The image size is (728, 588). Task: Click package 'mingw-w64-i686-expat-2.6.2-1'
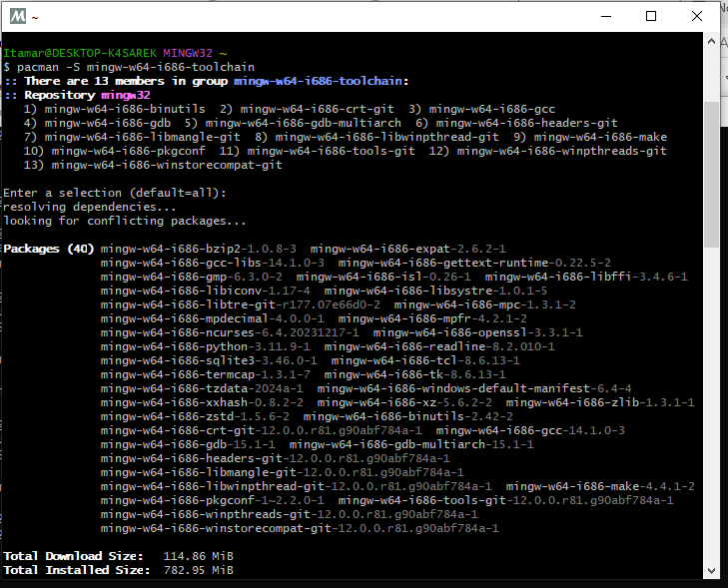point(408,249)
